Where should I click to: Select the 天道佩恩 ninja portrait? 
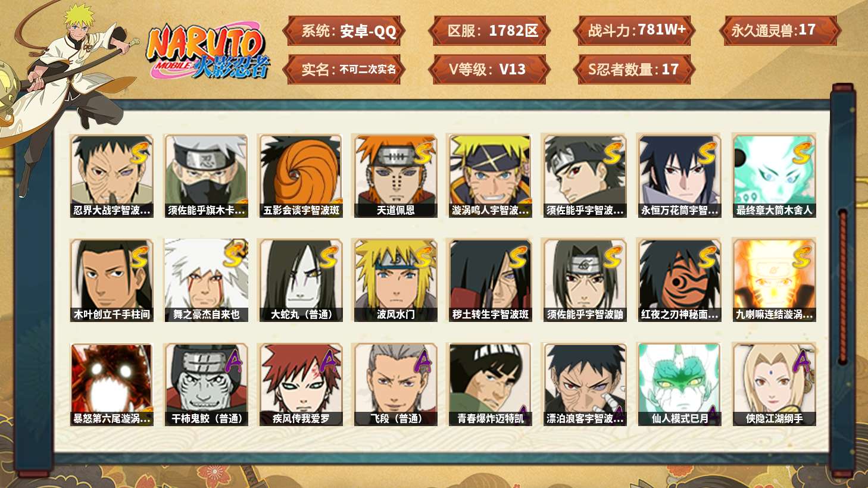click(x=395, y=176)
